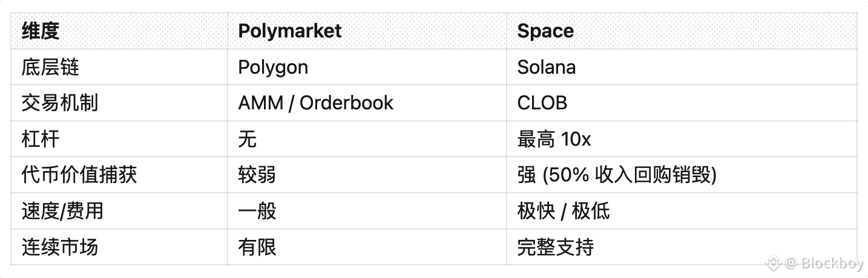Select the 最高 10x cell

click(x=554, y=139)
